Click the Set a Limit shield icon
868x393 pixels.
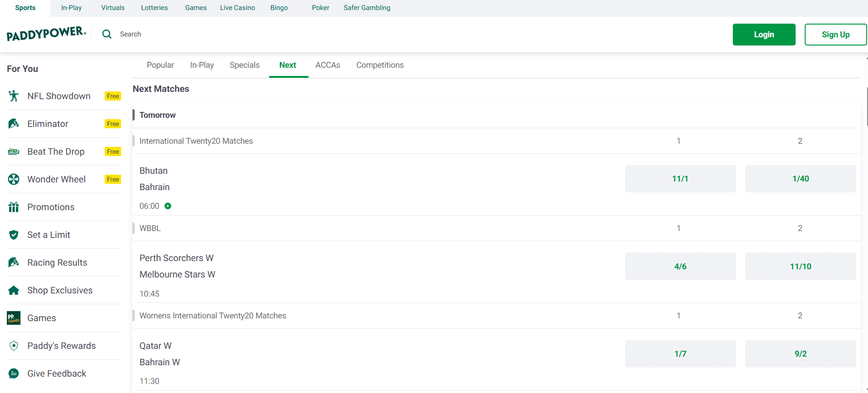(x=14, y=235)
